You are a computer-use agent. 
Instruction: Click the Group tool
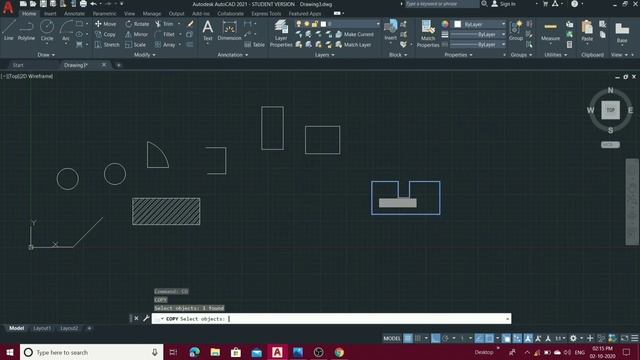pyautogui.click(x=516, y=31)
